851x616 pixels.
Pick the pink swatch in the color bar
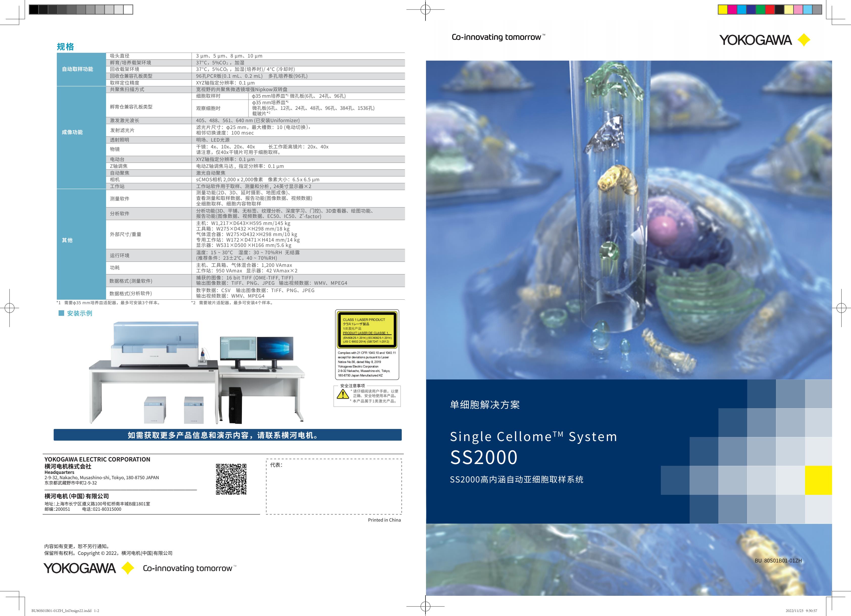pyautogui.click(x=798, y=9)
